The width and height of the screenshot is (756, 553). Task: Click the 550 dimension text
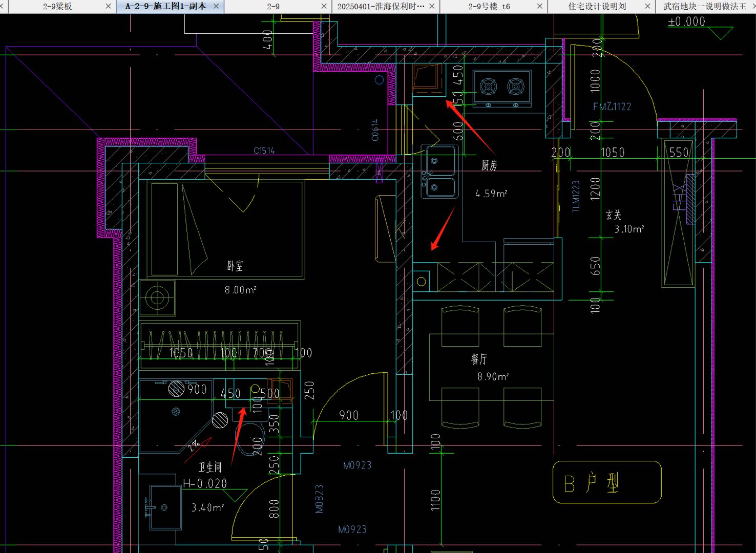click(679, 152)
